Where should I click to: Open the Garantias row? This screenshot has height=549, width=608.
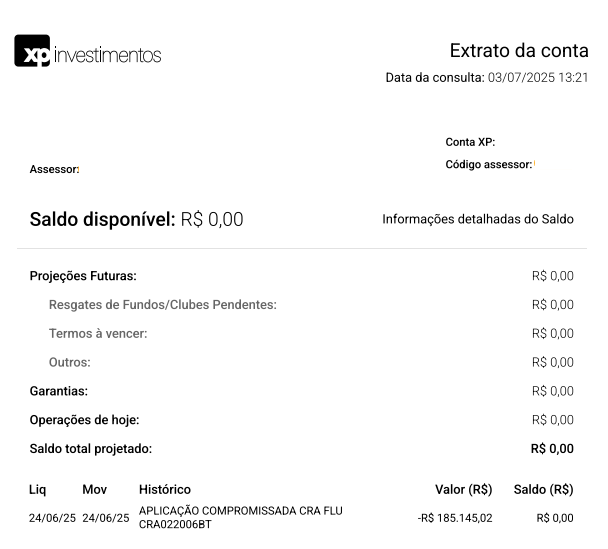(x=59, y=391)
